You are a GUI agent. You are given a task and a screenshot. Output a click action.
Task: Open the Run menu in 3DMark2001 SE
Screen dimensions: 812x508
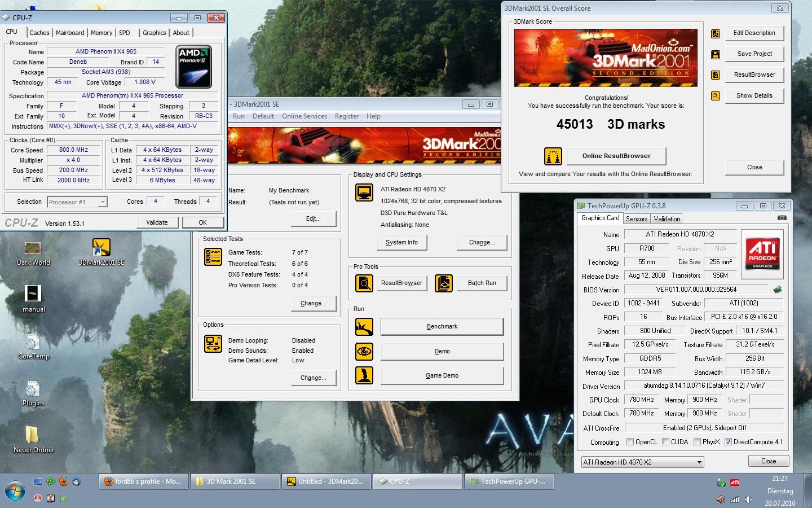239,116
